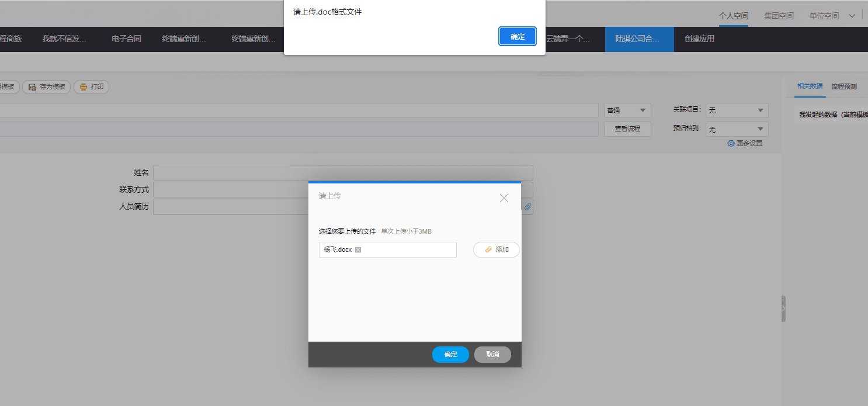The image size is (868, 406).
Task: Click the 打印 print button
Action: point(92,87)
